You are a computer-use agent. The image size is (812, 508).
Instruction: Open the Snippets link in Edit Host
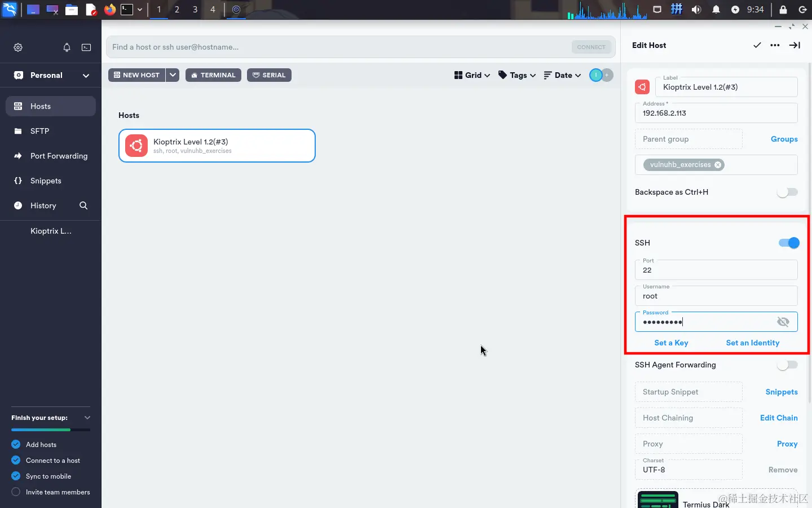(782, 392)
